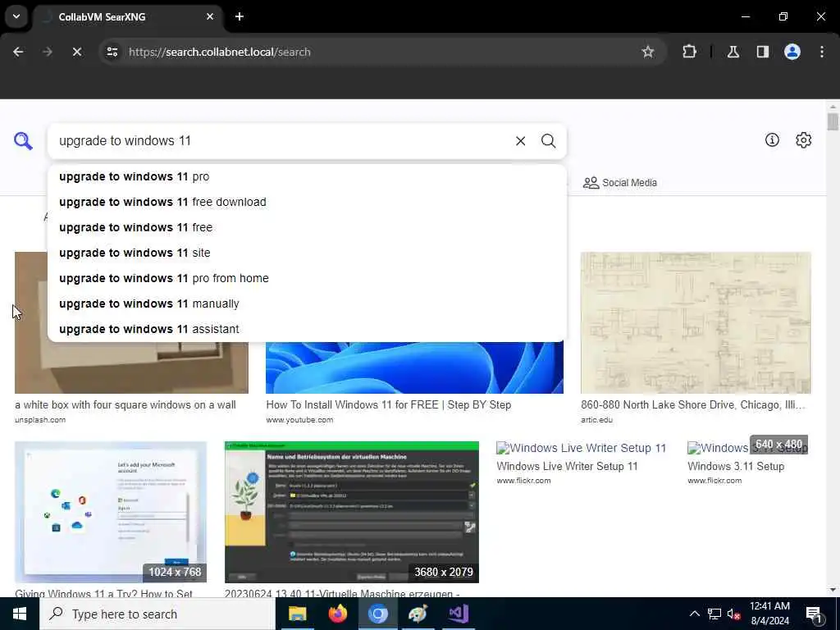Screen dimensions: 840x630
Task: Open Paint palette app in taskbar
Action: pyautogui.click(x=418, y=614)
